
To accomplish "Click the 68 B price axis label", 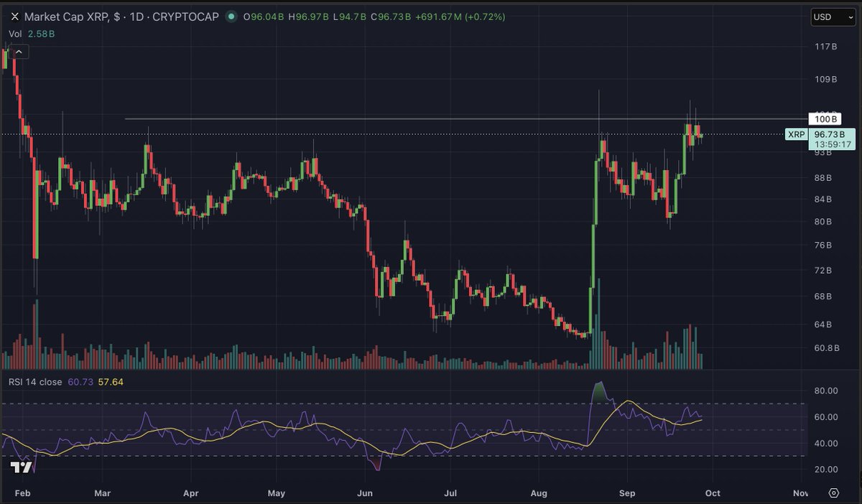I will pos(823,297).
